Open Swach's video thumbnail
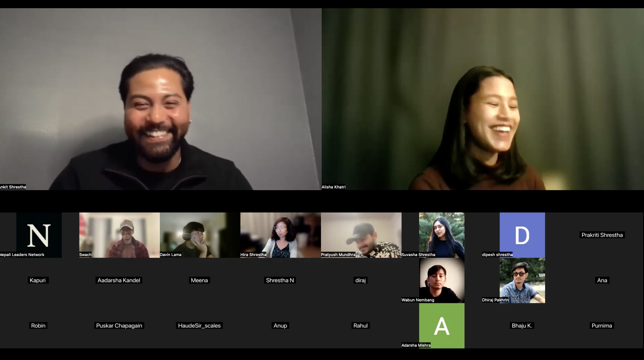Screen dimensions: 644x360 [x=119, y=235]
